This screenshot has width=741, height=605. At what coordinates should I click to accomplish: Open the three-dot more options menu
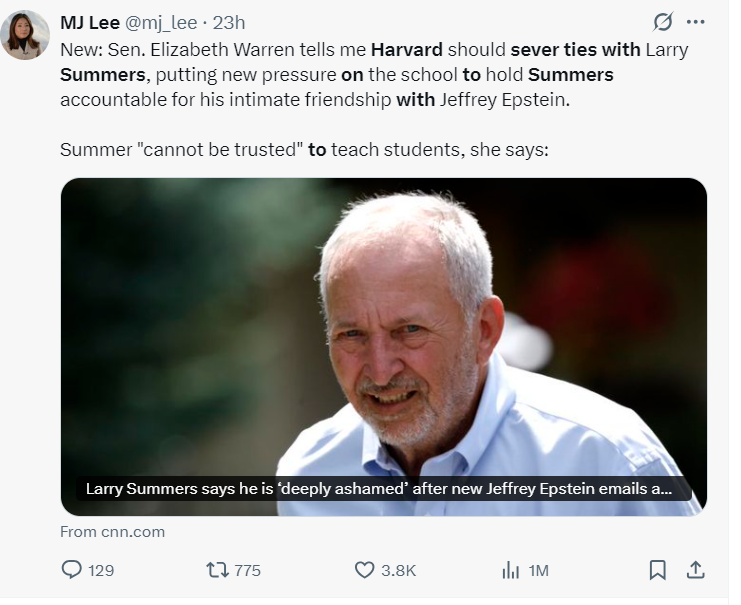tap(695, 22)
